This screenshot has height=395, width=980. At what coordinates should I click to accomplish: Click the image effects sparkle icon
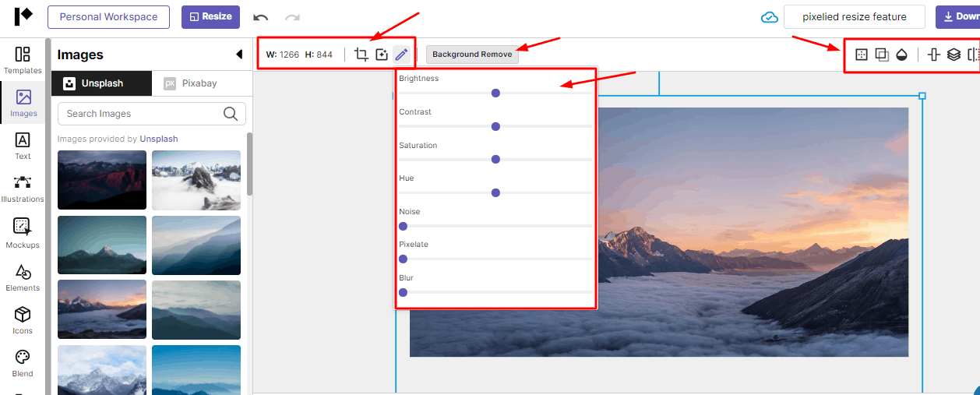tap(382, 55)
